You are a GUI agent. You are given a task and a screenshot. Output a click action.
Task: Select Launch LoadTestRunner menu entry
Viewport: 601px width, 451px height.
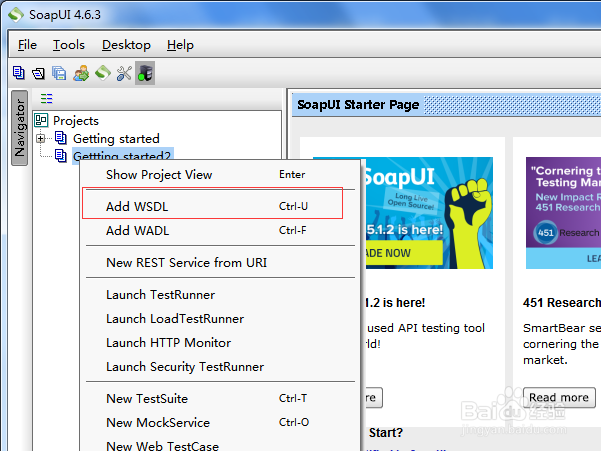[220, 319]
